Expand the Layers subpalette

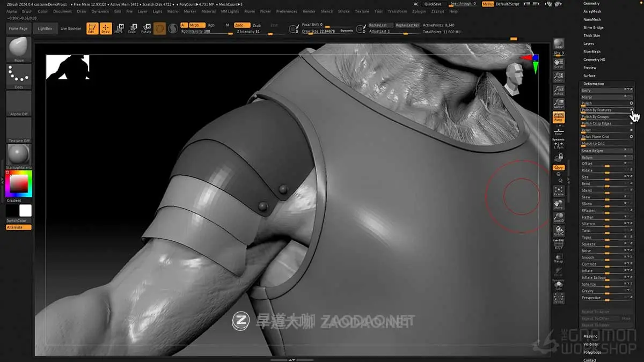click(590, 43)
